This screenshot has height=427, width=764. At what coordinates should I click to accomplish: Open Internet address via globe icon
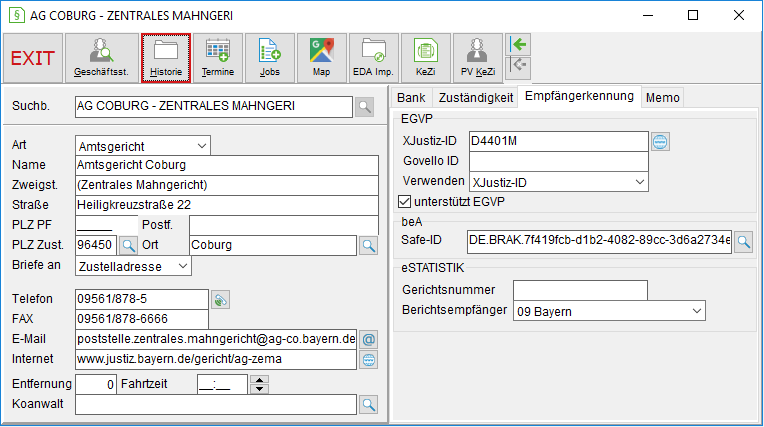[x=368, y=360]
